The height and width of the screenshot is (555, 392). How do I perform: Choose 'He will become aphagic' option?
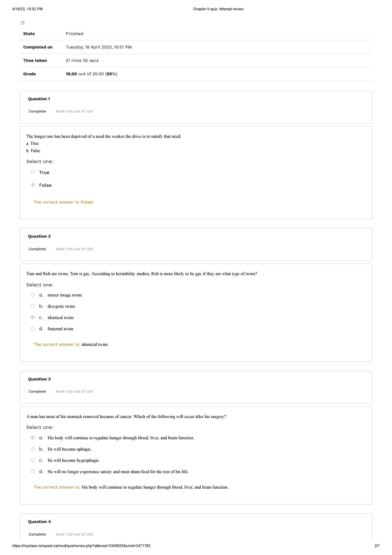(x=33, y=449)
